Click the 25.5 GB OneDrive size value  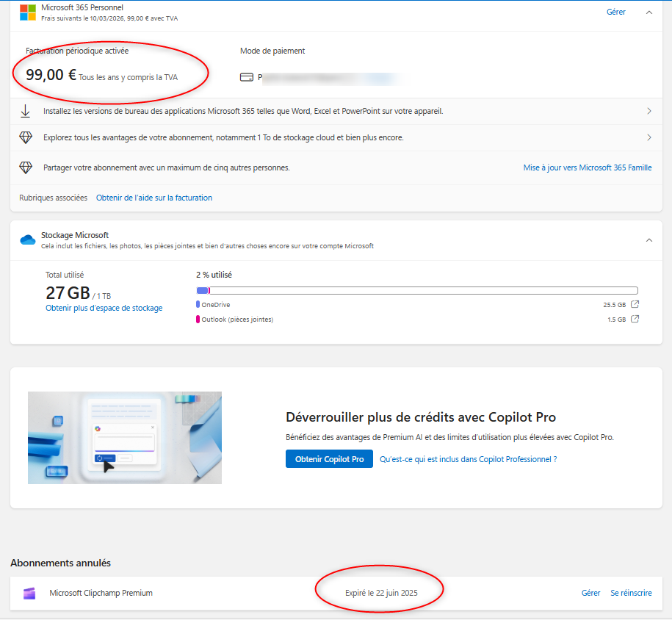(615, 305)
